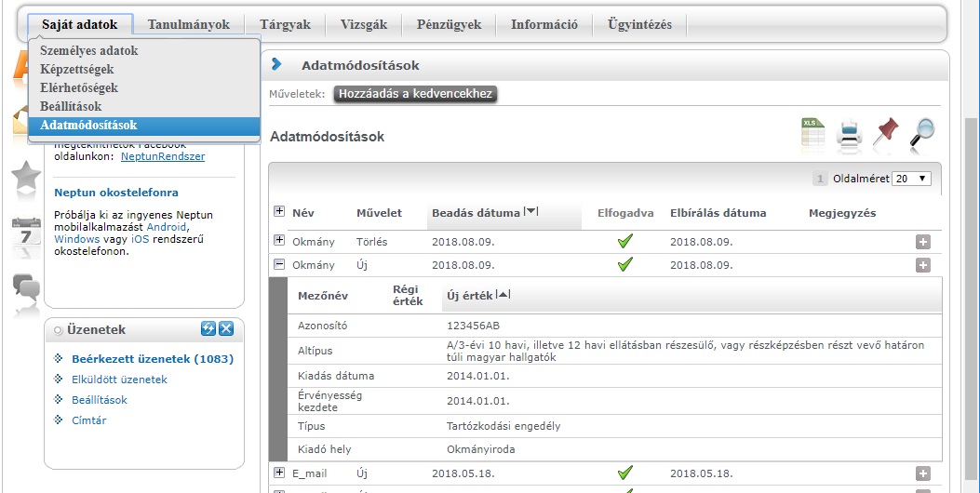The image size is (980, 493).
Task: Sort by Beadás dátuma column header
Action: click(476, 213)
